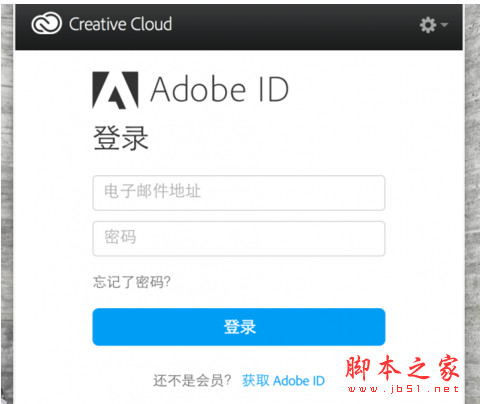Expand the arrow beside the gear

444,24
